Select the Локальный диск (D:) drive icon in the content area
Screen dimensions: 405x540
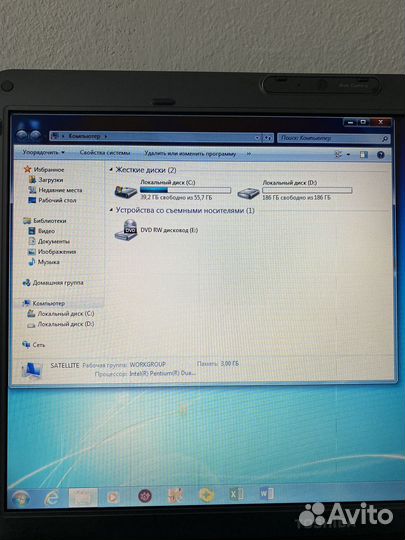tap(248, 193)
